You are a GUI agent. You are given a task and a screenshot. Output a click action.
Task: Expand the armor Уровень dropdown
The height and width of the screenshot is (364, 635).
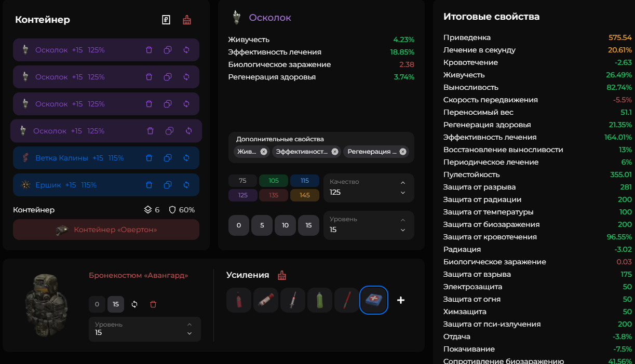click(144, 329)
